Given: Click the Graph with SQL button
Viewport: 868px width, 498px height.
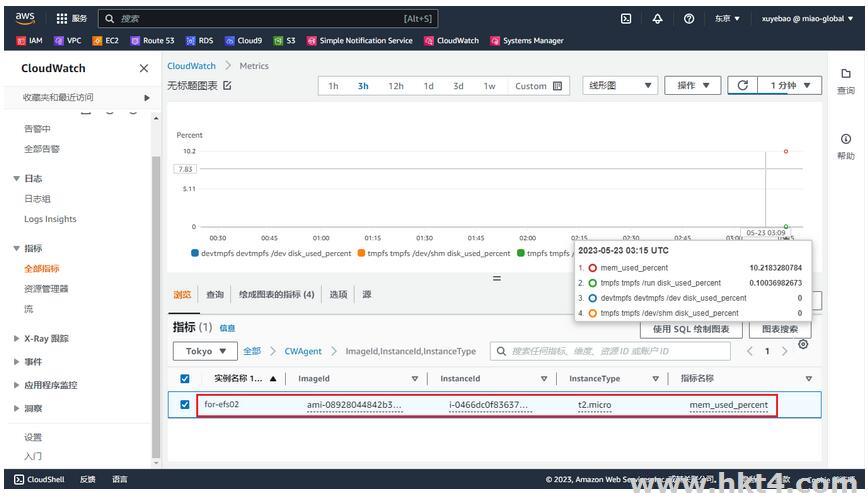Looking at the screenshot, I should [x=691, y=329].
